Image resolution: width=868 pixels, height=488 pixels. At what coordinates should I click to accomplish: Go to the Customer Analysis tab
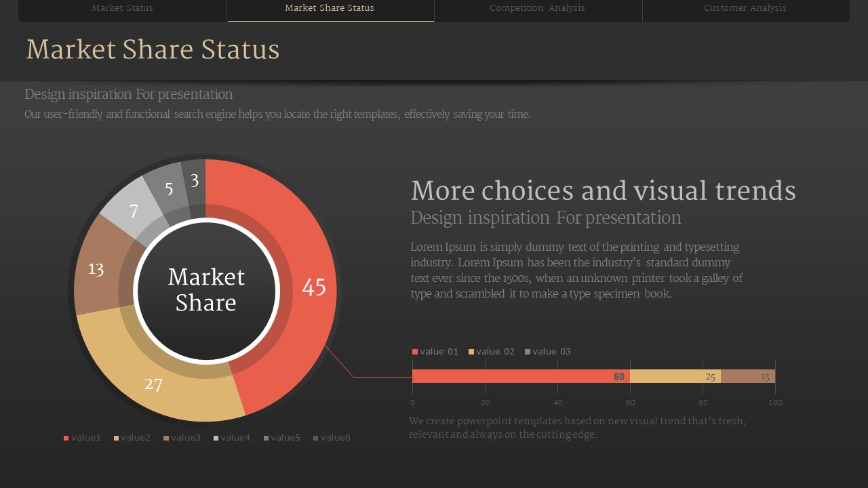click(745, 8)
